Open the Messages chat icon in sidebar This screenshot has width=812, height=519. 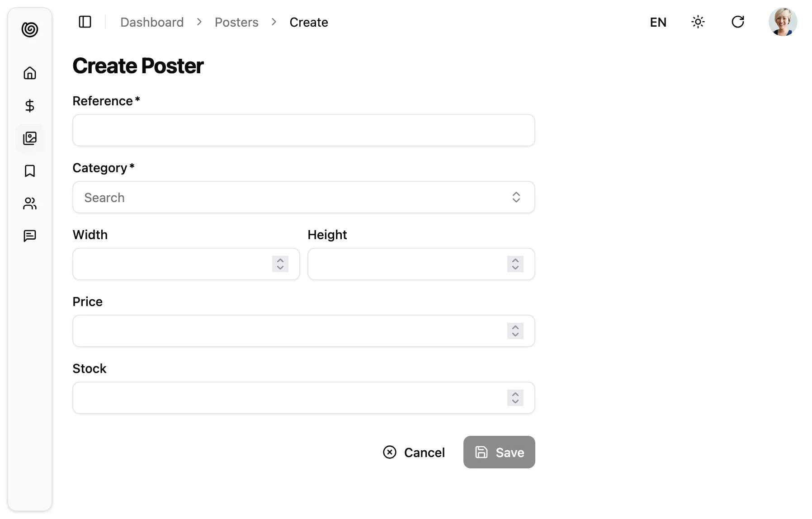tap(30, 236)
